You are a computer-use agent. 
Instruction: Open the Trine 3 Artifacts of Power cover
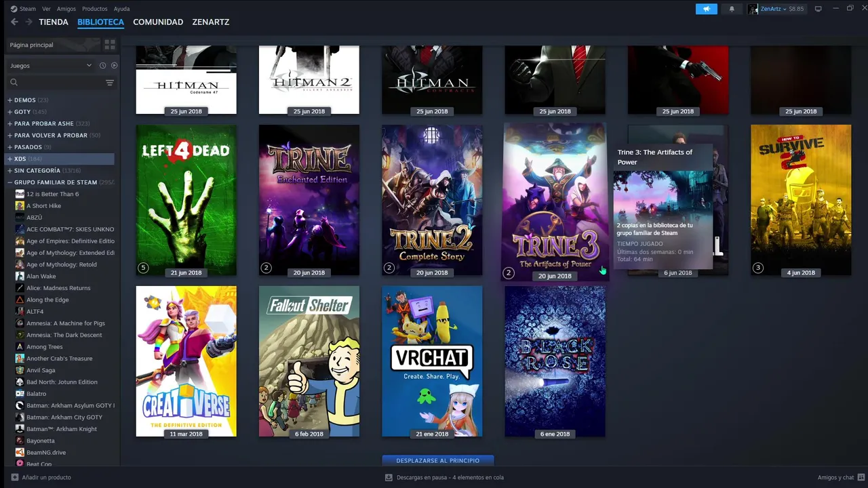[555, 201]
